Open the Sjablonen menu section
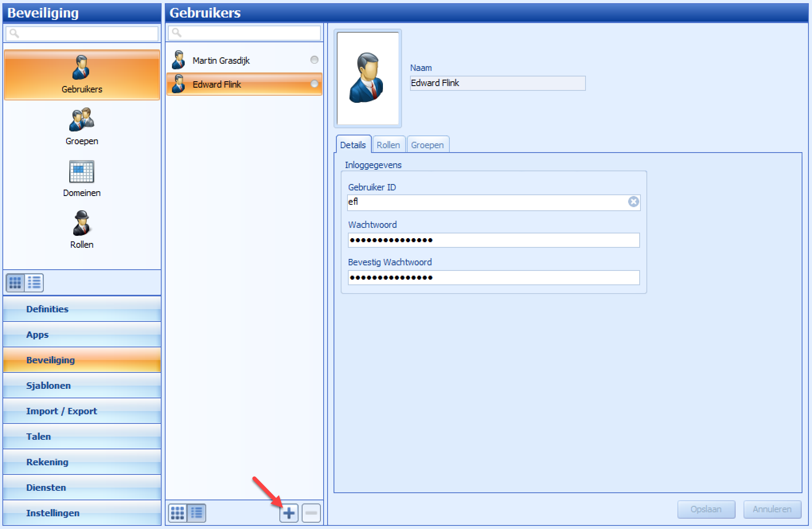The width and height of the screenshot is (812, 529). click(x=82, y=386)
